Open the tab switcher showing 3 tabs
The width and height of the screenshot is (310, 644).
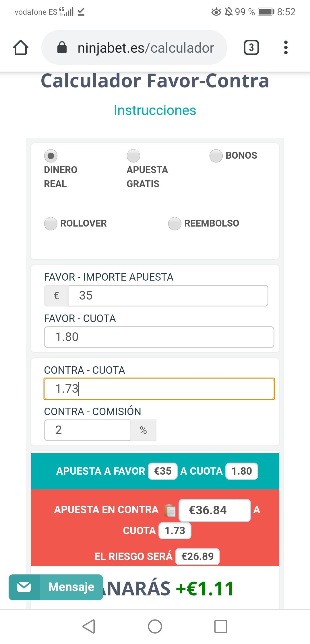coord(251,47)
